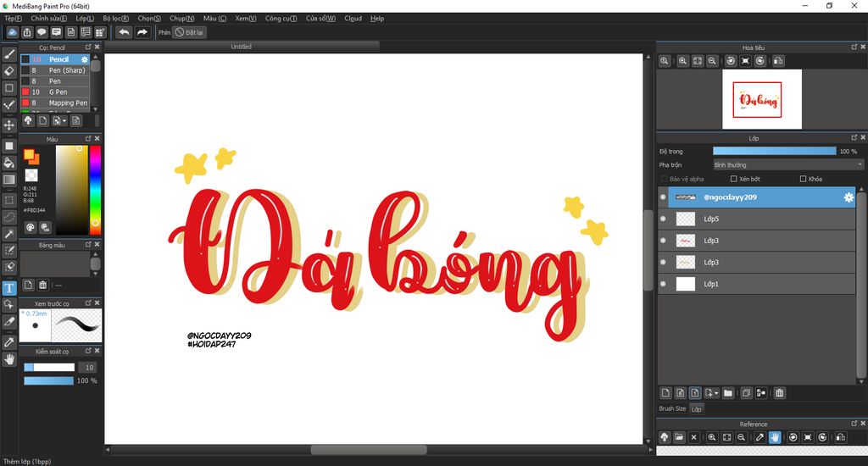Select the G Pen brush
868x466 pixels.
pyautogui.click(x=55, y=92)
